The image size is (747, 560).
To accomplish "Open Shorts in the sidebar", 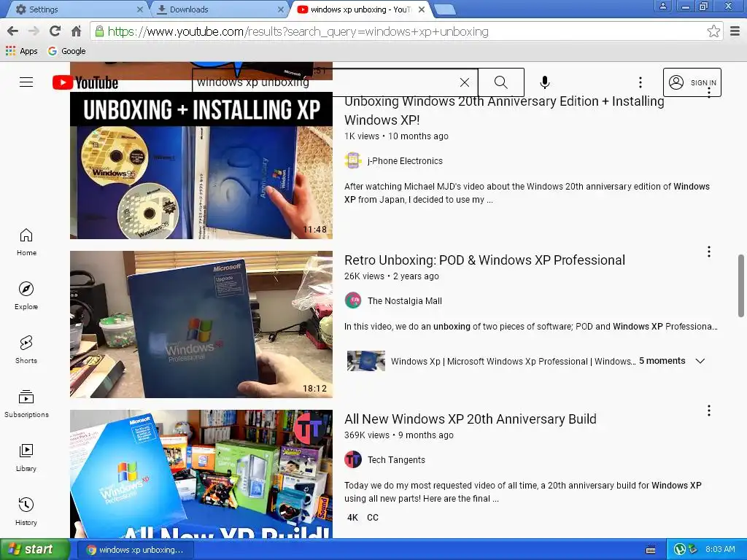I will tap(26, 350).
